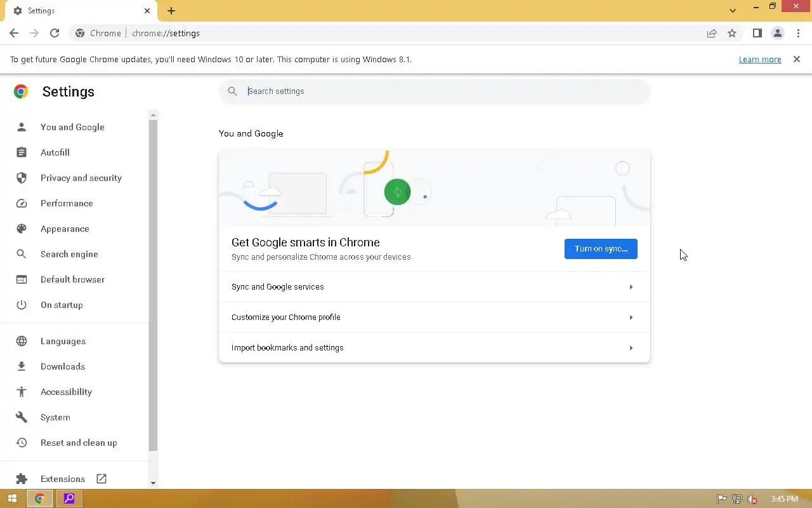Click the Performance gauge icon
The image size is (812, 508).
pyautogui.click(x=22, y=203)
